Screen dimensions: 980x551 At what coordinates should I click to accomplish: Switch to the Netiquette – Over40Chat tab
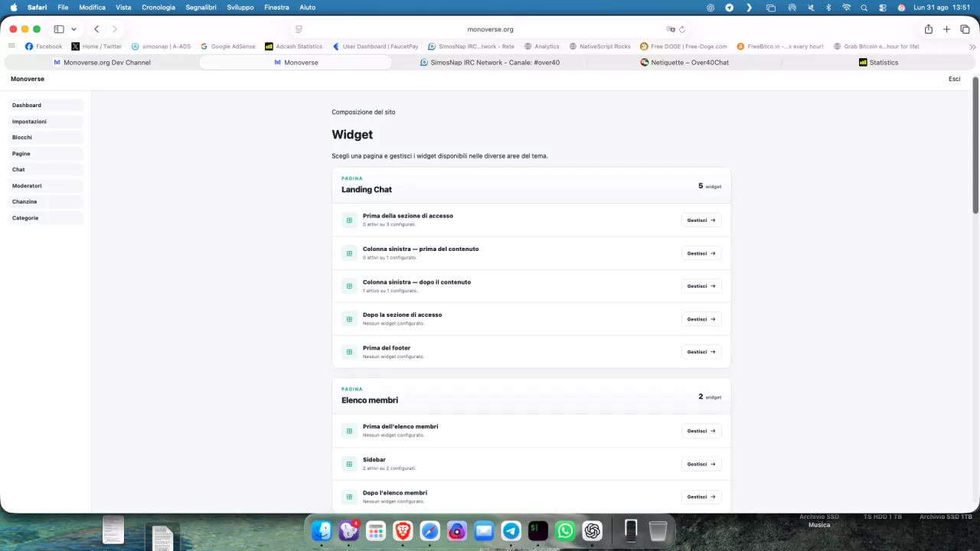pyautogui.click(x=684, y=62)
